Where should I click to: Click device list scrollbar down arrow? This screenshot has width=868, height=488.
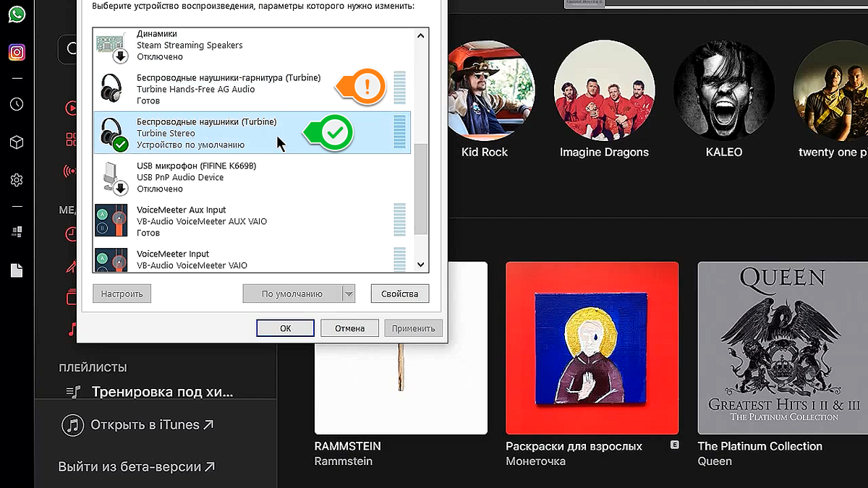421,265
